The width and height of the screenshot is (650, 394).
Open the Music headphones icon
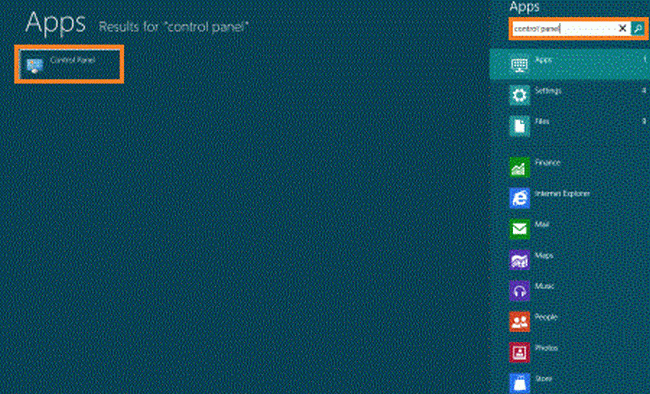pyautogui.click(x=519, y=291)
